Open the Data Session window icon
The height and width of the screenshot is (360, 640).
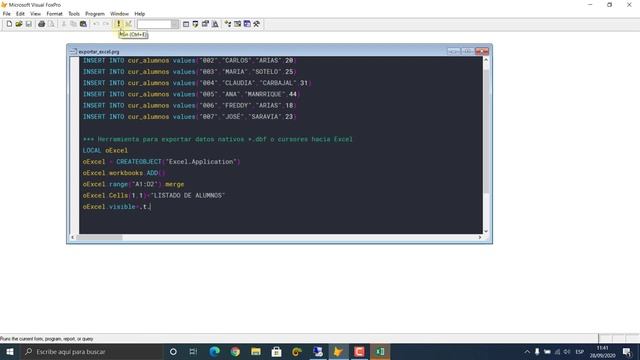[196, 24]
